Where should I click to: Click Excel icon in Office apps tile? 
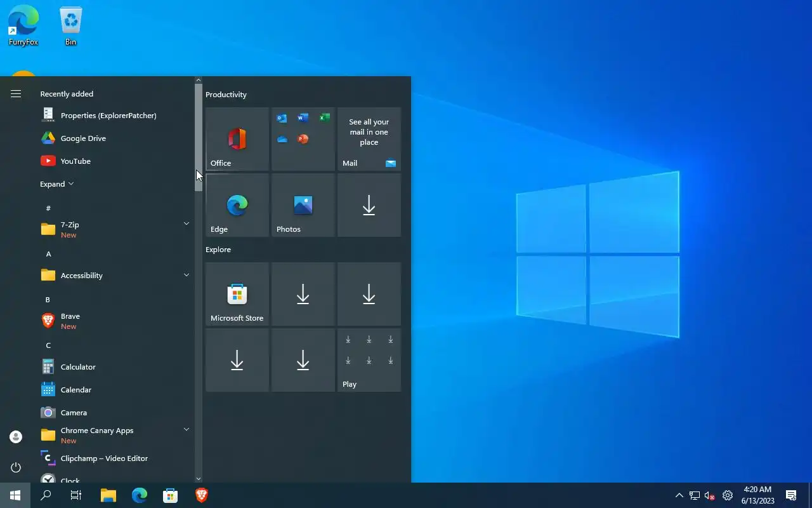tap(324, 118)
